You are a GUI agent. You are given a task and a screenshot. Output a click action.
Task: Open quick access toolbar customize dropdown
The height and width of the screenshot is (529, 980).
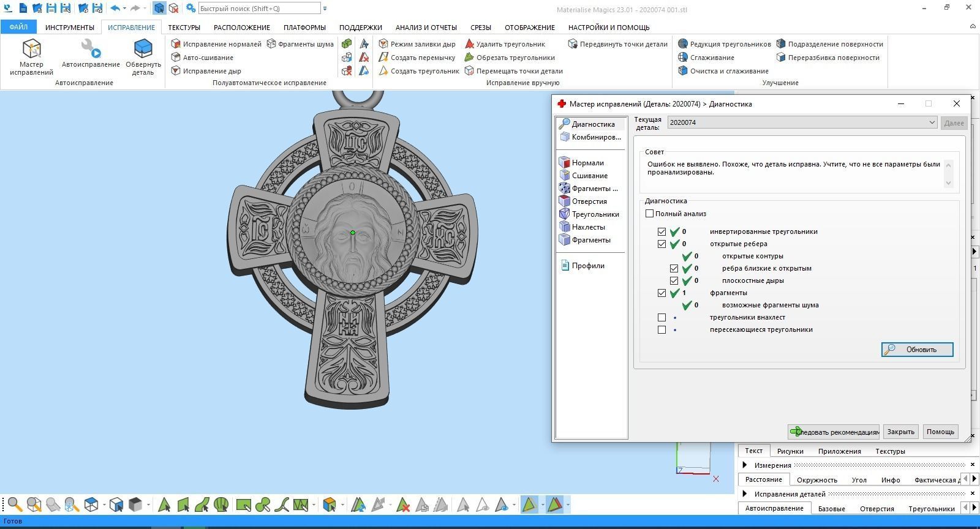[325, 9]
